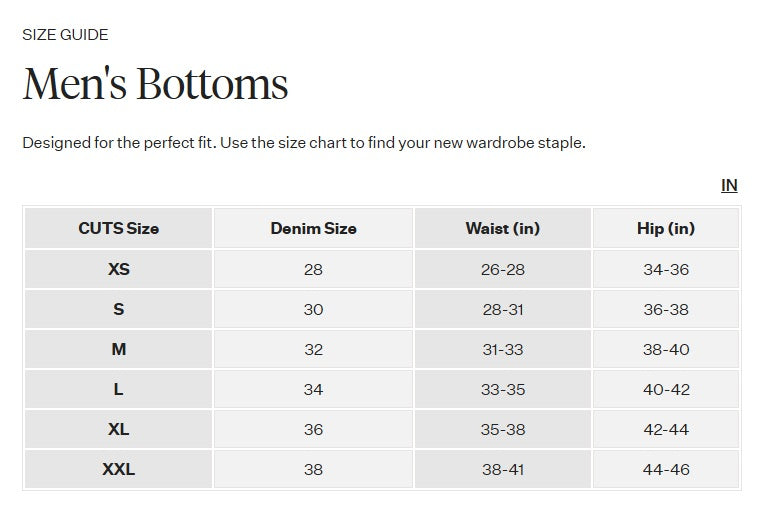764x528 pixels.
Task: Click the CUTS Size column header
Action: [118, 228]
